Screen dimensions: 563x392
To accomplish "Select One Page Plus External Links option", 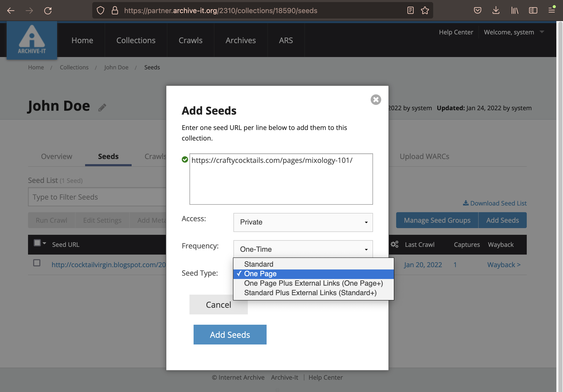I will tap(313, 283).
